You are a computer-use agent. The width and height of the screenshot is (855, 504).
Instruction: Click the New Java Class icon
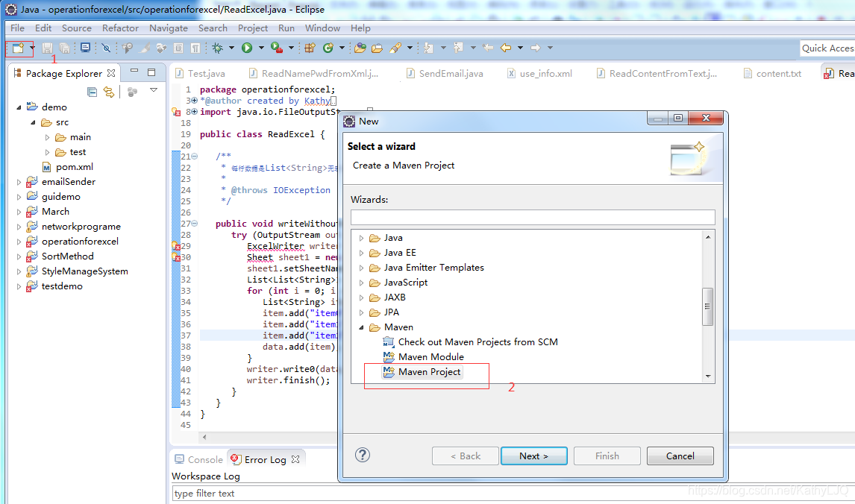point(328,48)
